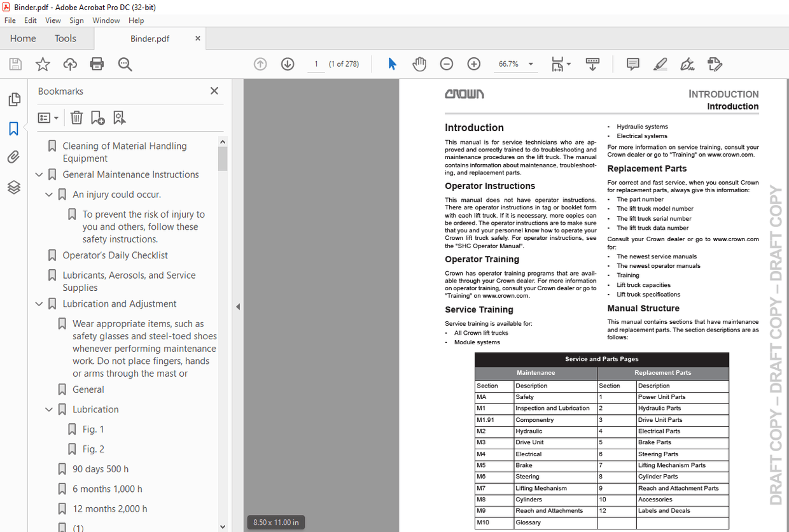789x532 pixels.
Task: Open the Sign menu
Action: tap(76, 20)
